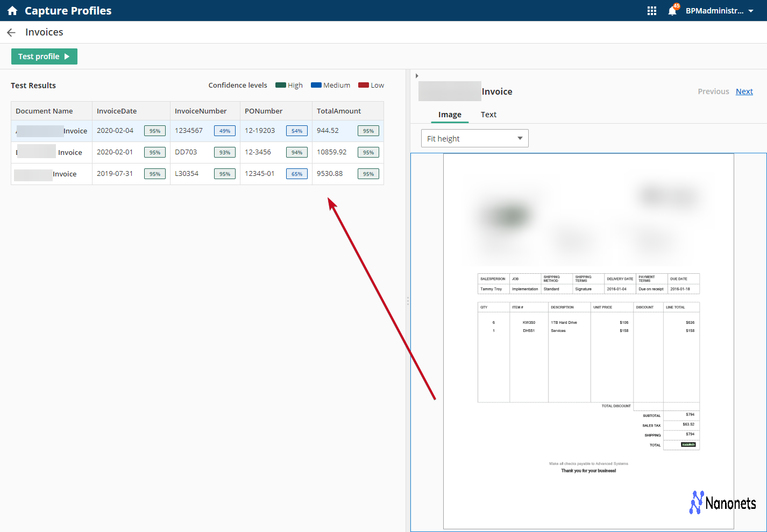Open the app grid waffle icon
Screen dimensions: 767x532
coord(651,10)
